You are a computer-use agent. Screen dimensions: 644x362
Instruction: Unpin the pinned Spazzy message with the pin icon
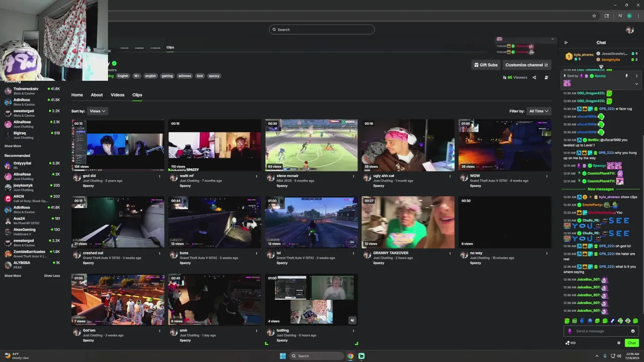626,76
